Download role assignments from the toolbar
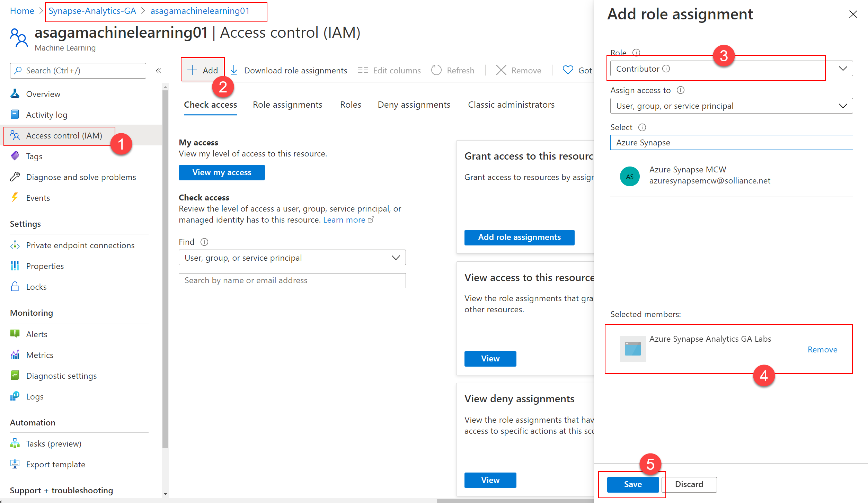This screenshot has width=868, height=503. (289, 70)
